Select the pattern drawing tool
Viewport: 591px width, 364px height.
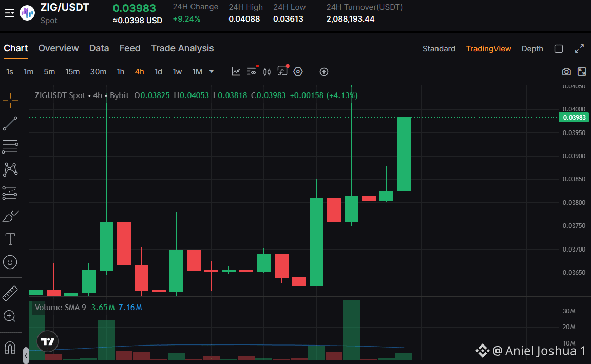click(10, 169)
